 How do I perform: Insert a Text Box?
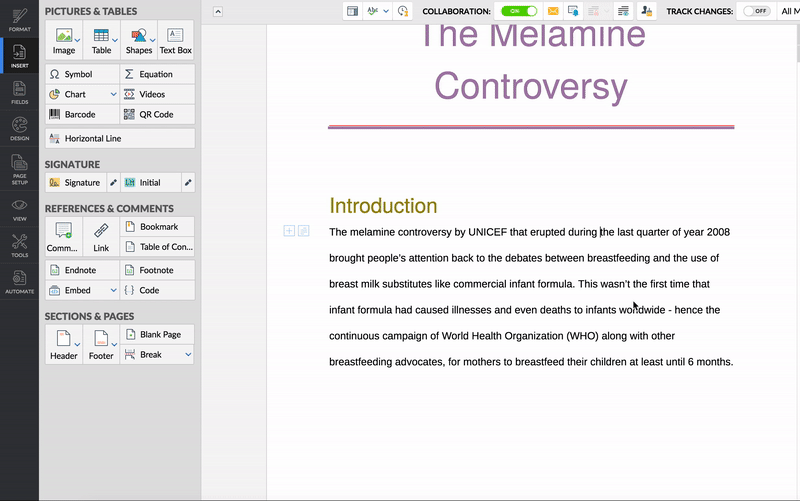point(176,40)
